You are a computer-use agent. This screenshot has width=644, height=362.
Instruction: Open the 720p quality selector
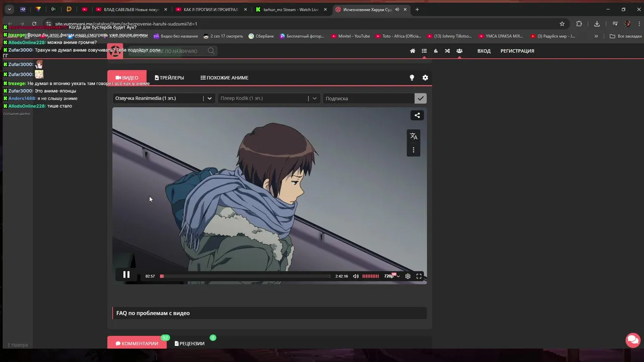392,276
